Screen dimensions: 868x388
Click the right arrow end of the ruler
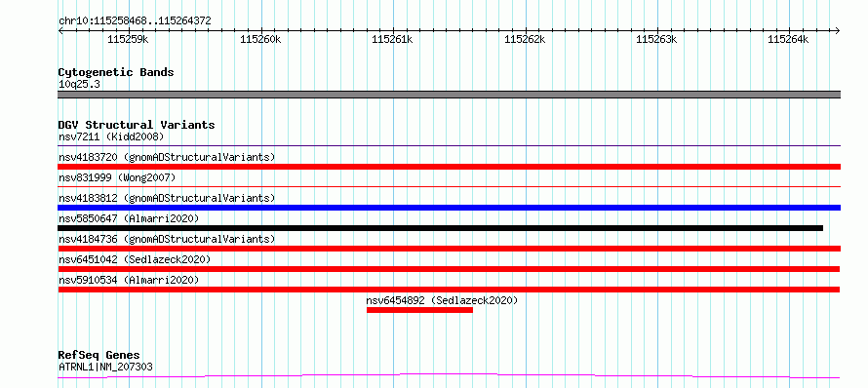[x=838, y=30]
